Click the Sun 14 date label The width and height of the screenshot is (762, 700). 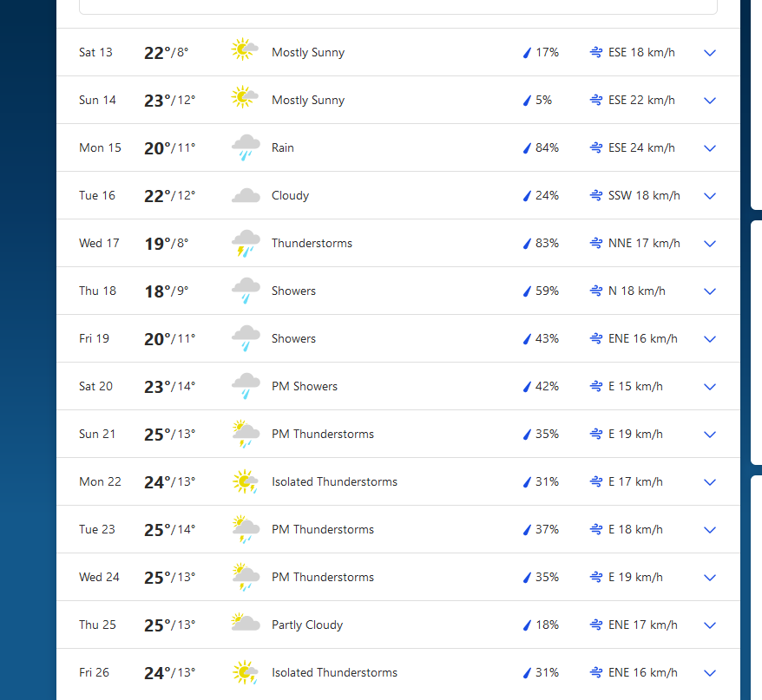pyautogui.click(x=97, y=101)
